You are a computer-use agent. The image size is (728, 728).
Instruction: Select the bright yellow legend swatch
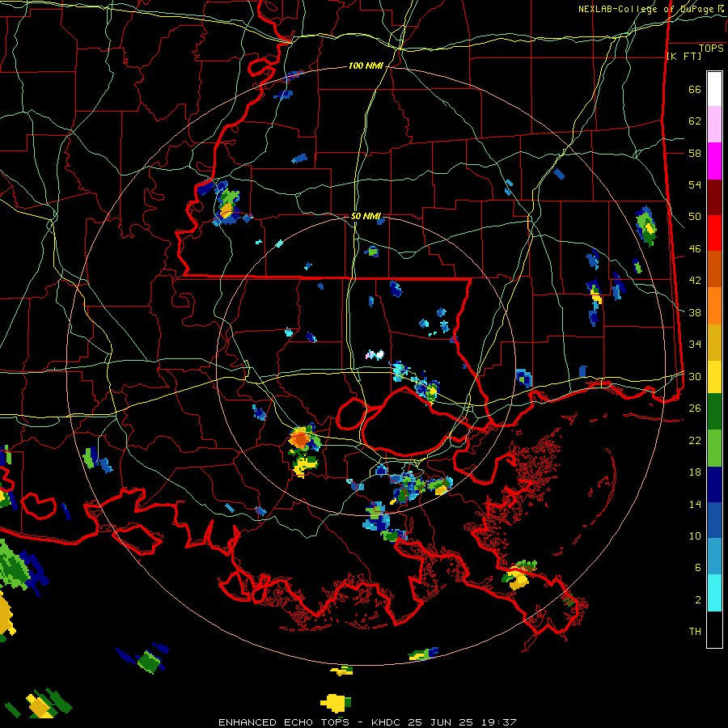click(x=714, y=377)
